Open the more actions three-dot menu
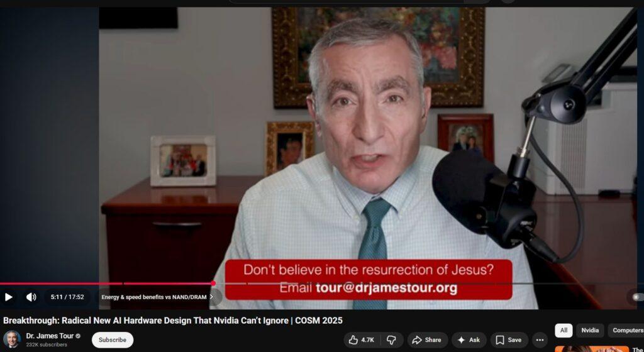This screenshot has width=644, height=352. tap(540, 340)
